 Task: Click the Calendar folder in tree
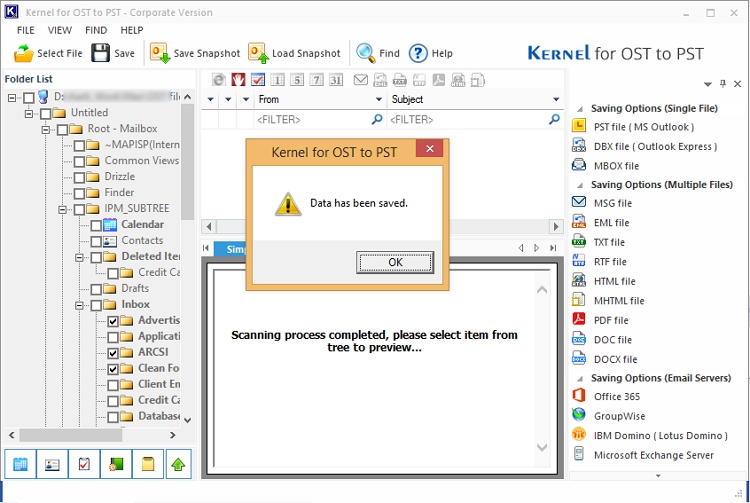tap(142, 224)
